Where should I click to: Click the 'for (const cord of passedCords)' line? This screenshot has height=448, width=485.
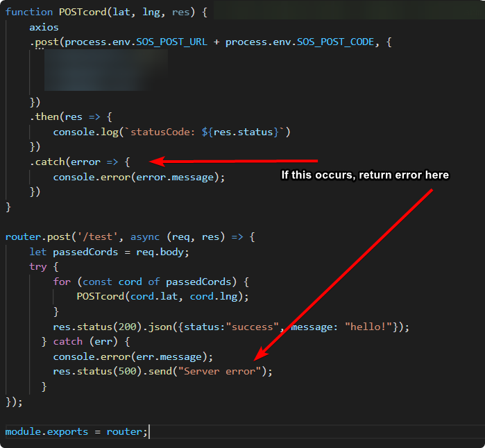(x=151, y=282)
